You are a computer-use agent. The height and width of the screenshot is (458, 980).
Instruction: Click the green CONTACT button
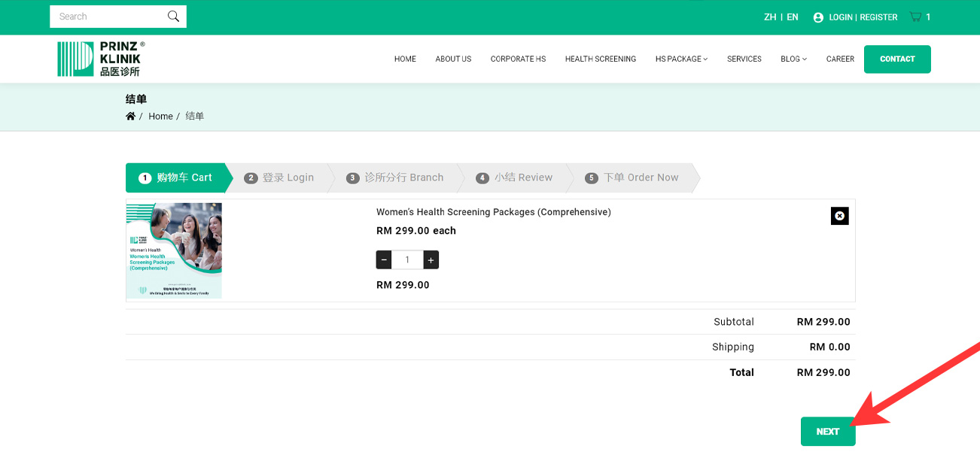click(x=896, y=59)
